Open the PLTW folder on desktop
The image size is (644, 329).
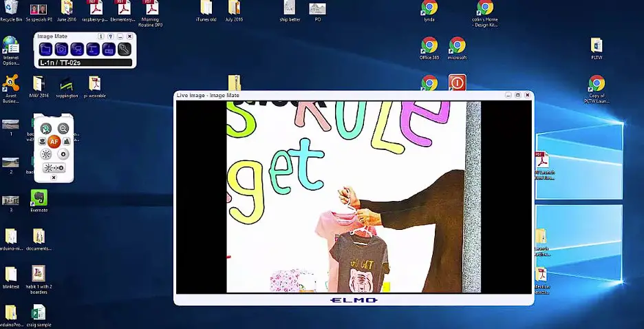pyautogui.click(x=597, y=48)
